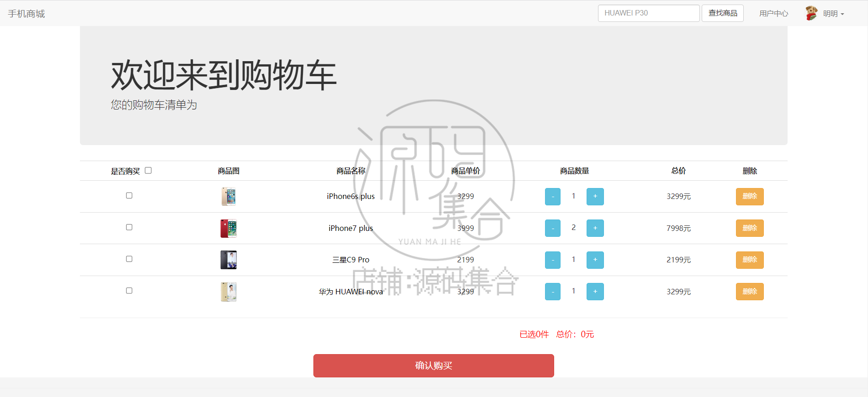
Task: Click the 华为 HUAWEI nova product name
Action: 351,292
